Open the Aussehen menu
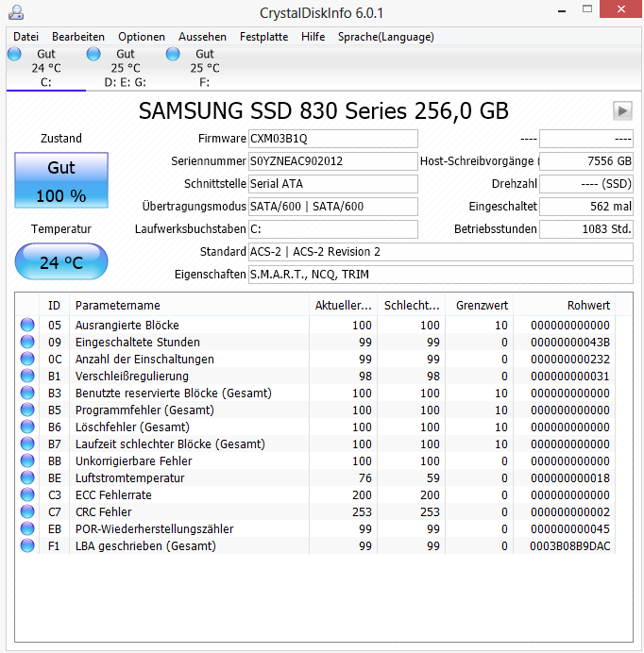This screenshot has height=653, width=644. [x=202, y=37]
